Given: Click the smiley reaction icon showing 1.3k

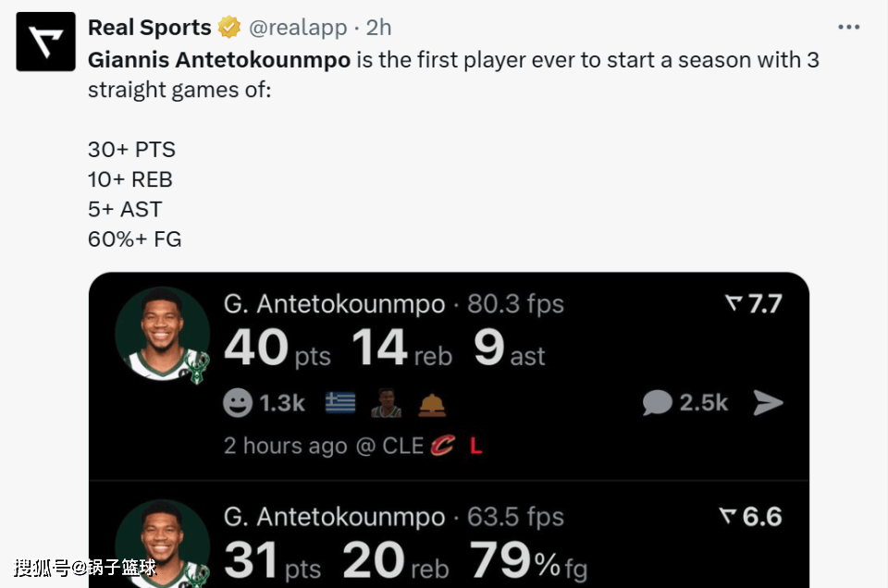Looking at the screenshot, I should 238,402.
